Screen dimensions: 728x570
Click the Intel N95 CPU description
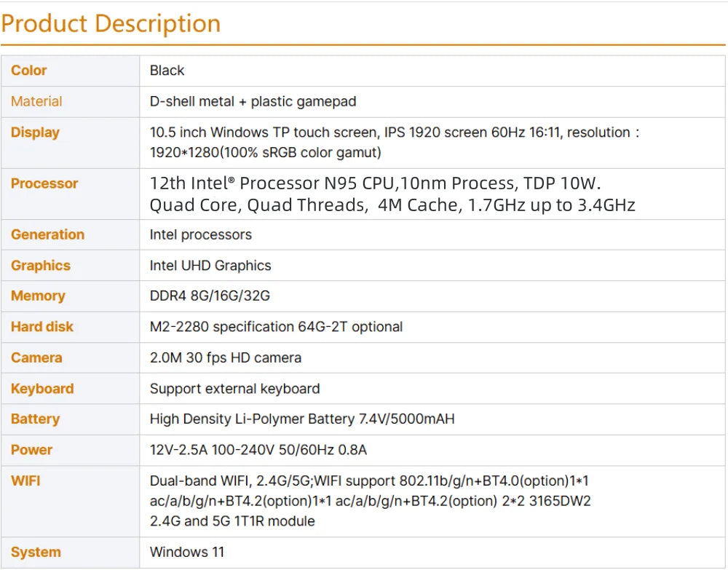[x=392, y=194]
